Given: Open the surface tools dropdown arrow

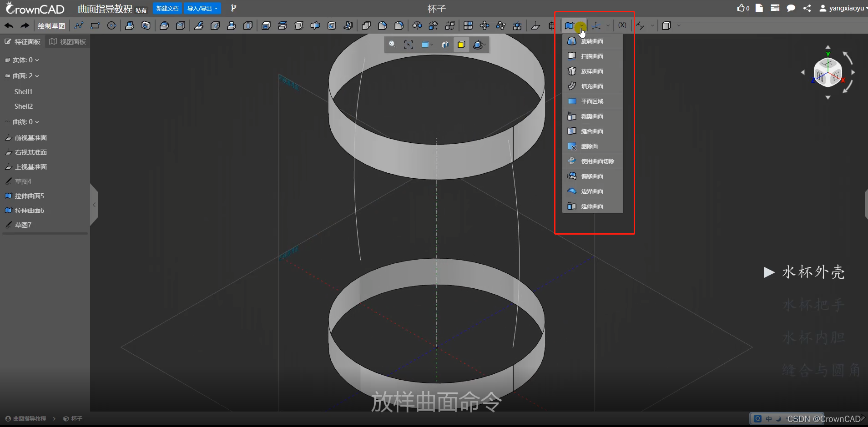Looking at the screenshot, I should [581, 26].
